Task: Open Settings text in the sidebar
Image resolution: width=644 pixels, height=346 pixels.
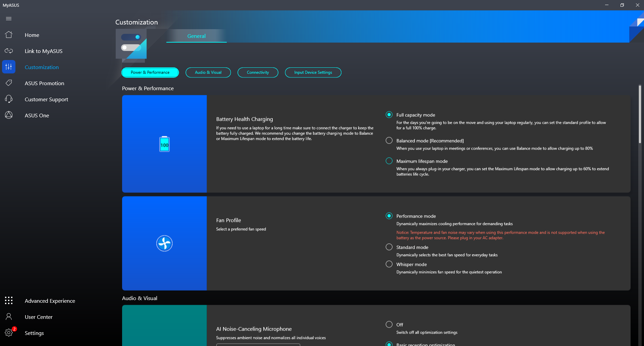Action: point(34,333)
